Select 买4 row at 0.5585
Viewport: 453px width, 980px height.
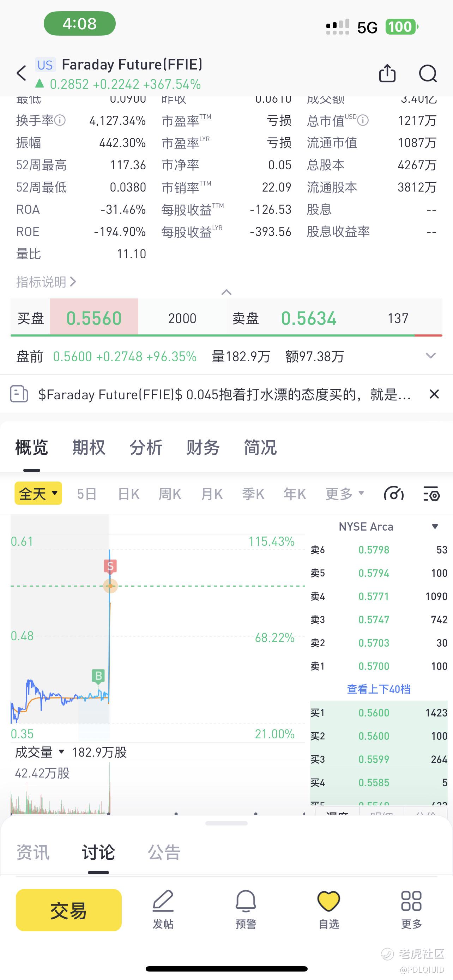tap(379, 782)
